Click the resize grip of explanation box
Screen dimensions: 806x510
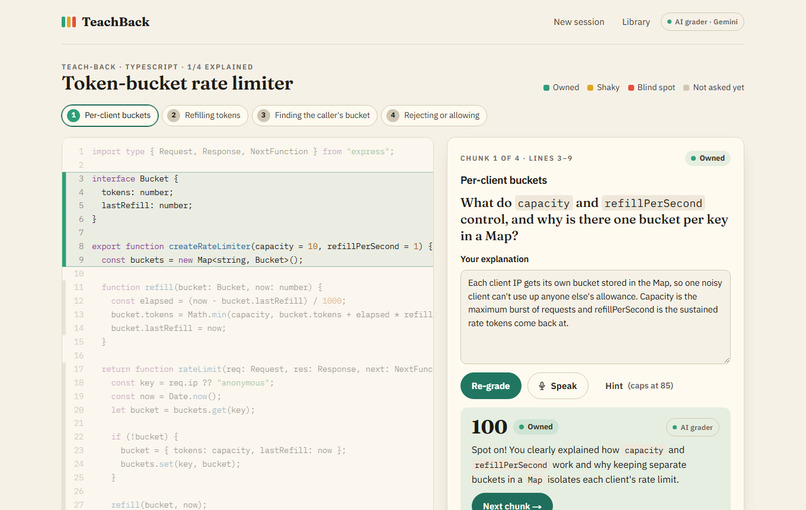coord(727,360)
